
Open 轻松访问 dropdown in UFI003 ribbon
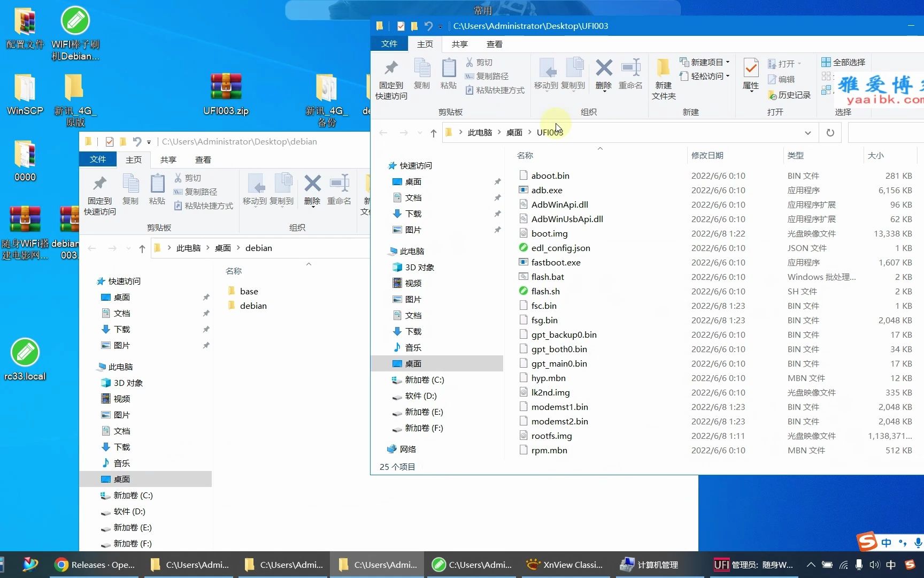pyautogui.click(x=705, y=76)
